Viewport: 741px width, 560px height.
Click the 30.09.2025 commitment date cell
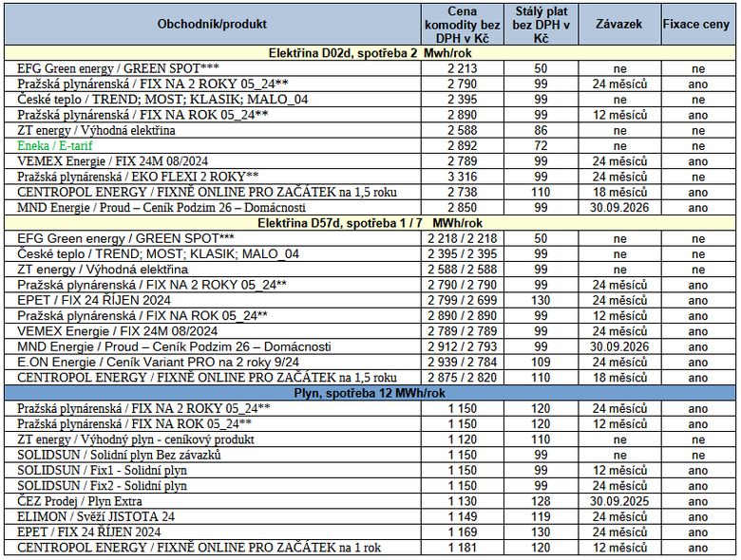618,500
